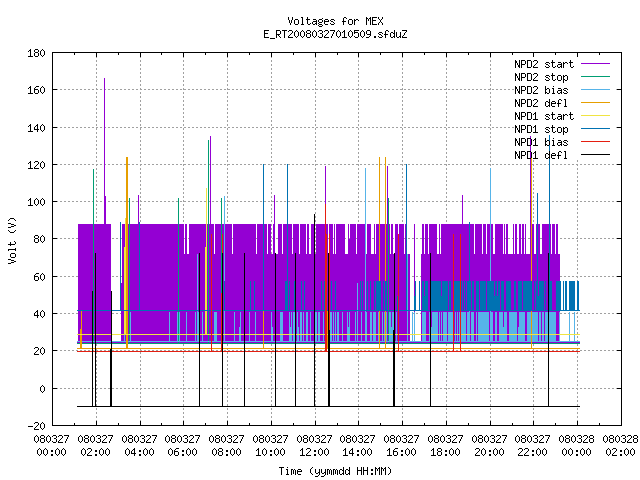Click the orange NPD2 defl legend line
Viewport: 640px width, 480px height.
(595, 102)
